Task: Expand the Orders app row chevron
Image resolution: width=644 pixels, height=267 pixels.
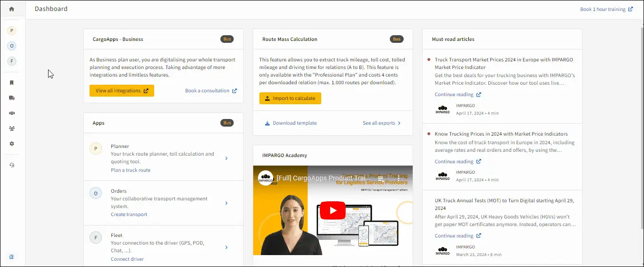Action: coord(226,203)
